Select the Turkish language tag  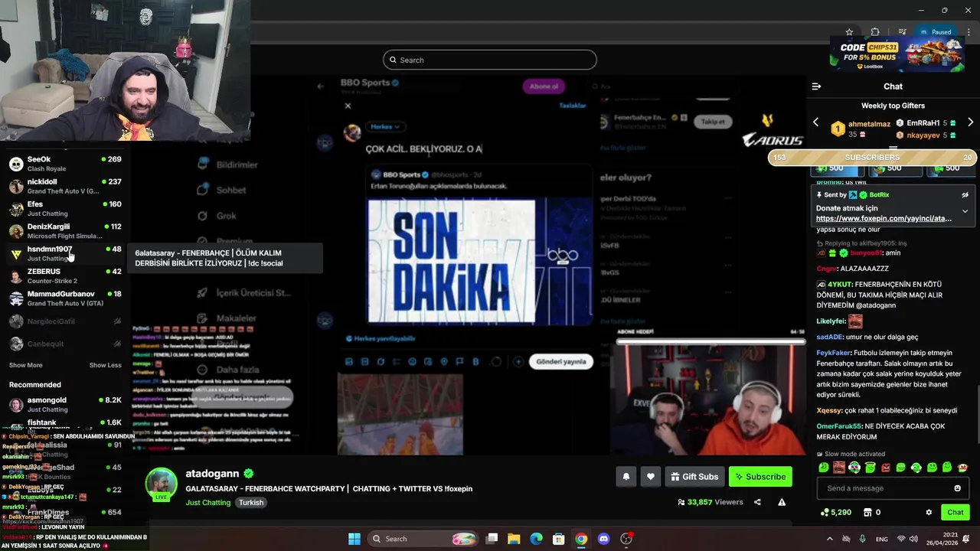tap(250, 503)
